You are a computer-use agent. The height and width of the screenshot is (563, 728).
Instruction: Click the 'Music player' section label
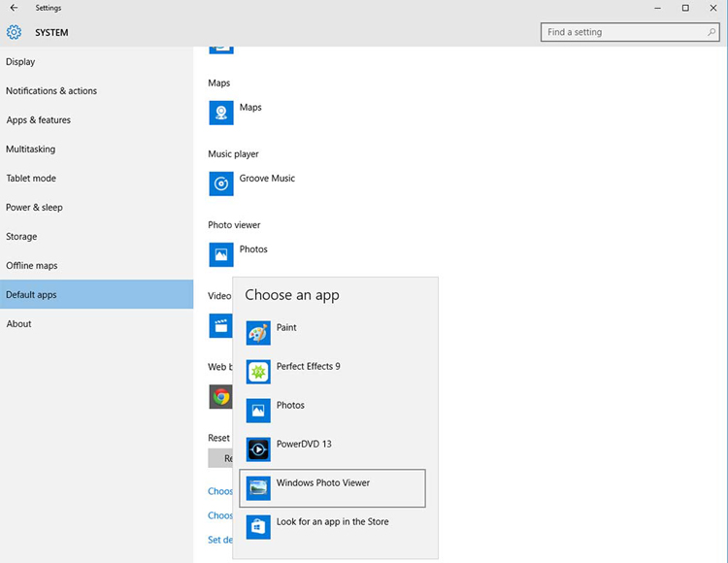pyautogui.click(x=233, y=154)
